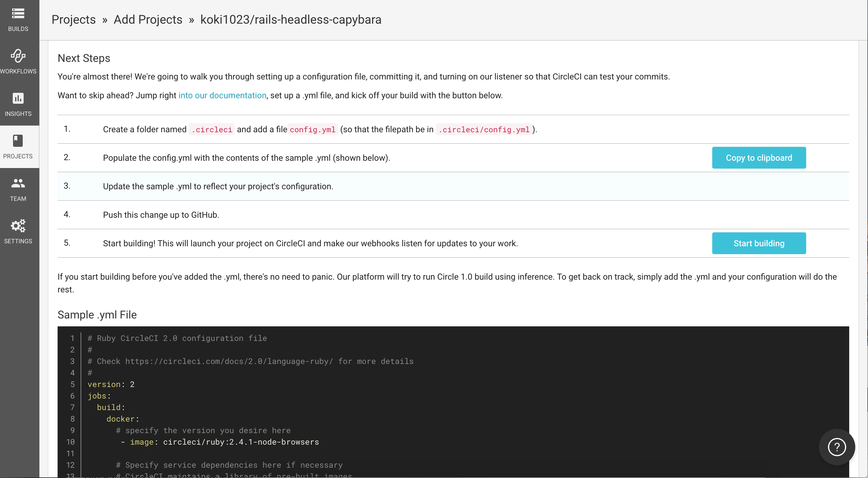Click the SETTINGS label in sidebar
Viewport: 868px width, 478px height.
pos(18,241)
